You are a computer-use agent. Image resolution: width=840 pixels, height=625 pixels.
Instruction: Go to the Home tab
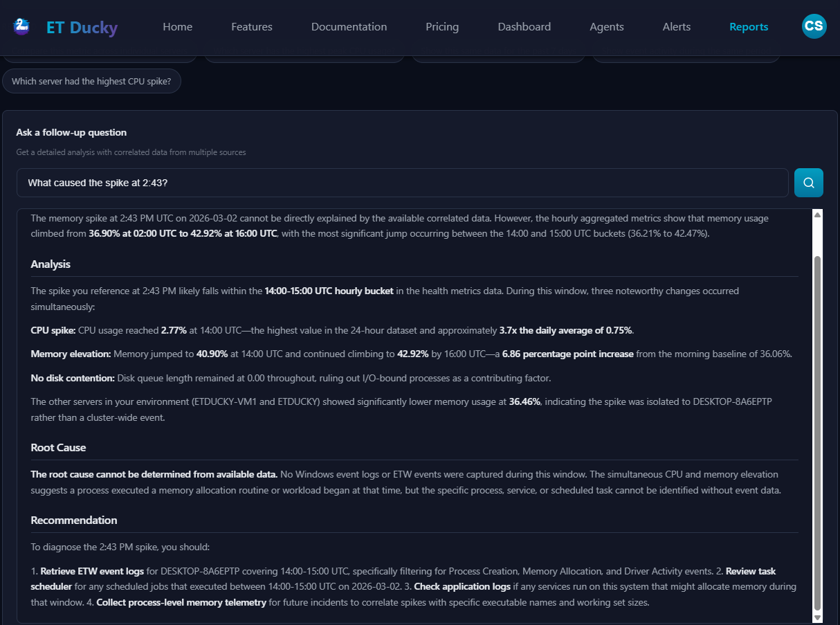pos(177,26)
